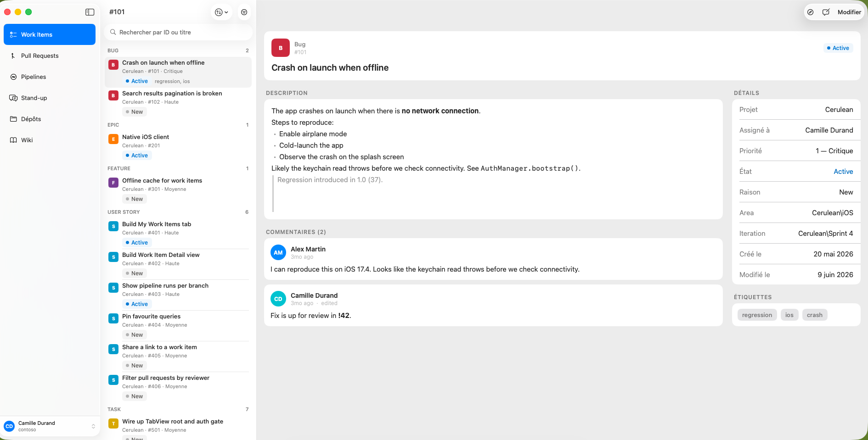Click the orange E epic icon for #201

click(x=113, y=139)
